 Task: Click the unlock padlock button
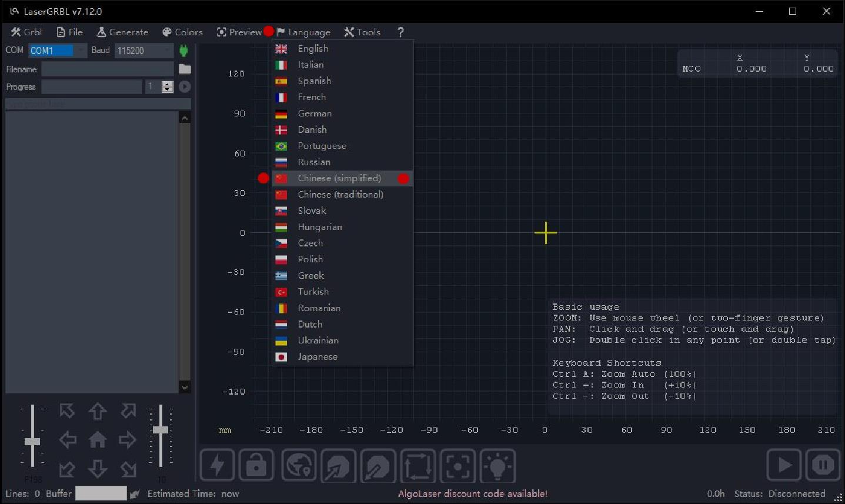(256, 465)
